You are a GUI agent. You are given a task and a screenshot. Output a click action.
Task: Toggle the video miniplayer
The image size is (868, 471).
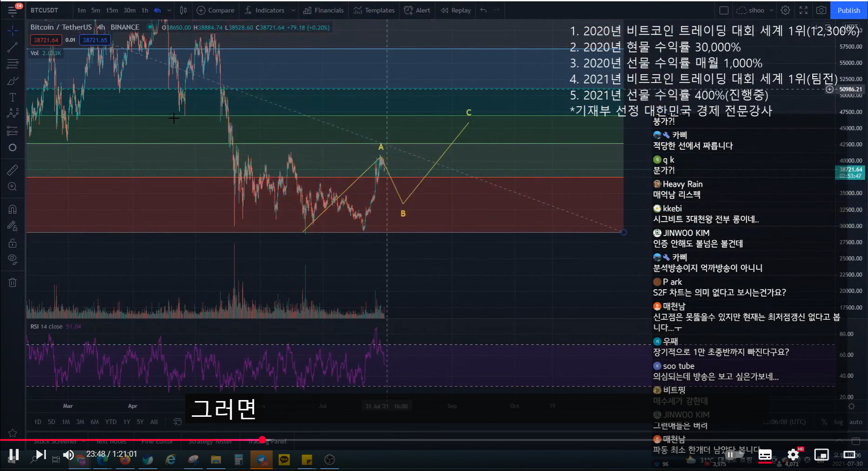(x=821, y=454)
